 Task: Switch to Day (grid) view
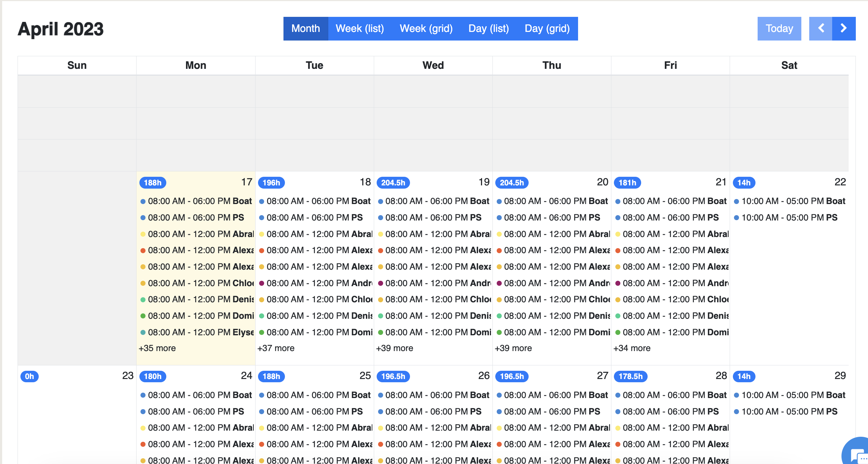point(547,28)
